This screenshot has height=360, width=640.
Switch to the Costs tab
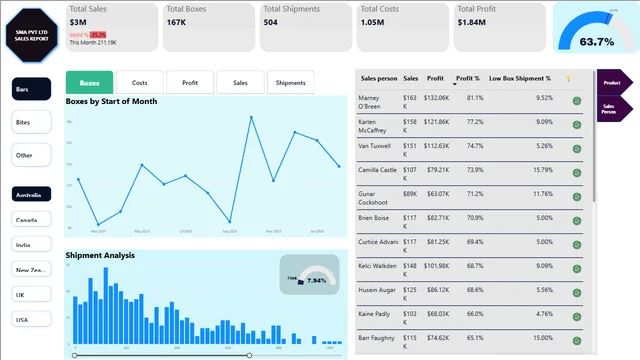coord(140,82)
